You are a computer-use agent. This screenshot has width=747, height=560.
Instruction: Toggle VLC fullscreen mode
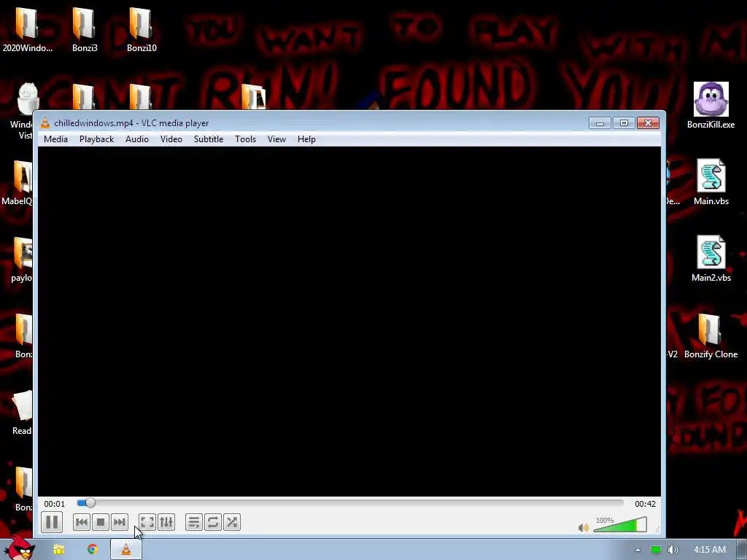[x=147, y=522]
